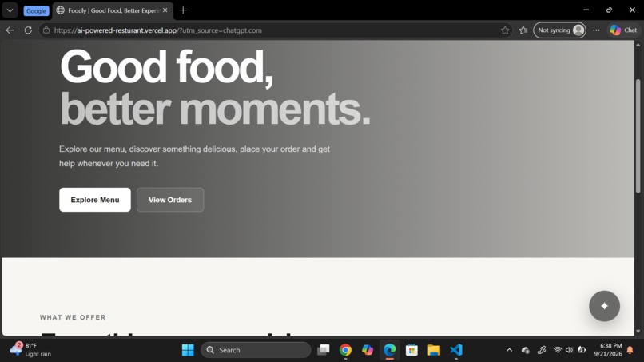
Task: Open Copilot app from taskbar
Action: point(368,350)
